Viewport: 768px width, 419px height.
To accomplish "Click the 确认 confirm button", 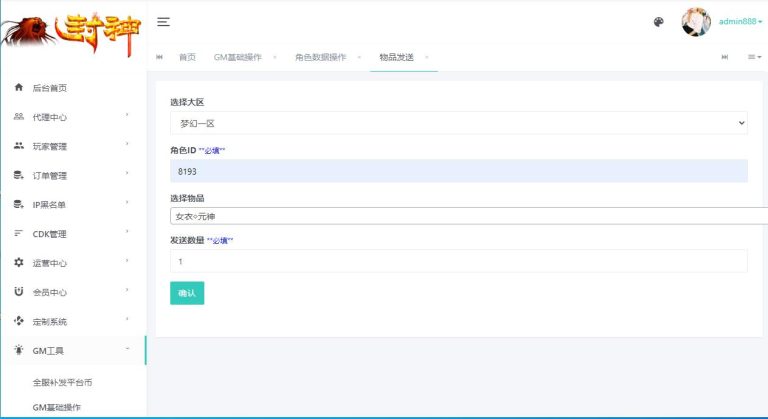I will pyautogui.click(x=187, y=293).
